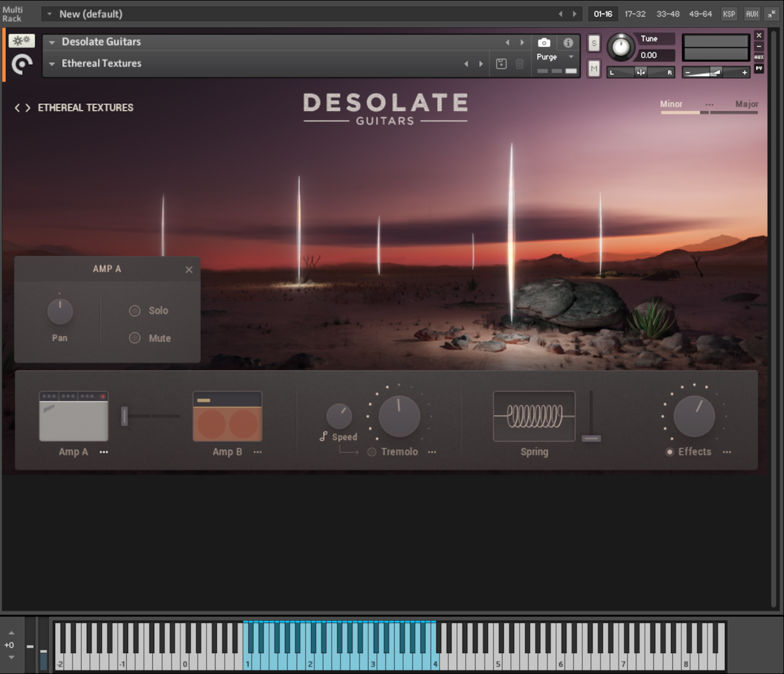
Task: Click the instrument L/R pan slider
Action: [640, 72]
